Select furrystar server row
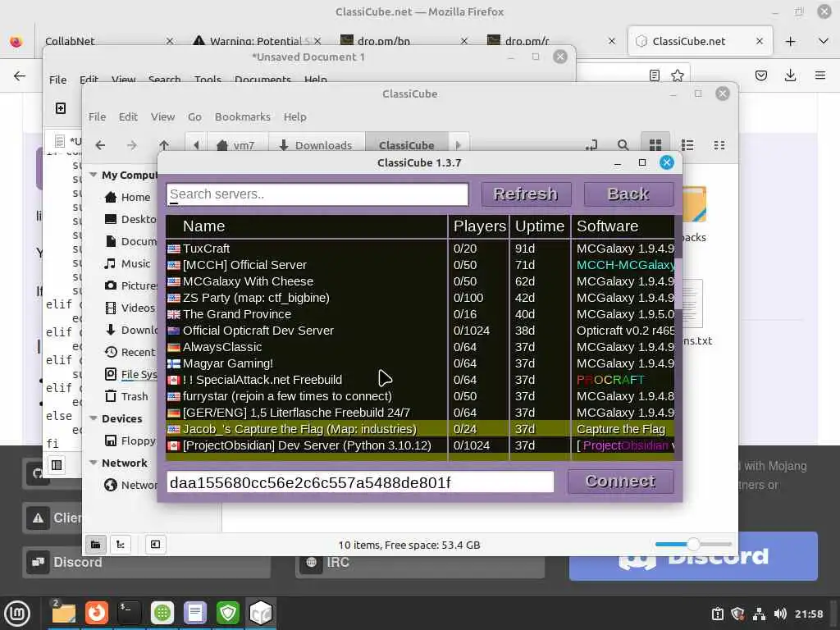The image size is (840, 630). (x=420, y=396)
